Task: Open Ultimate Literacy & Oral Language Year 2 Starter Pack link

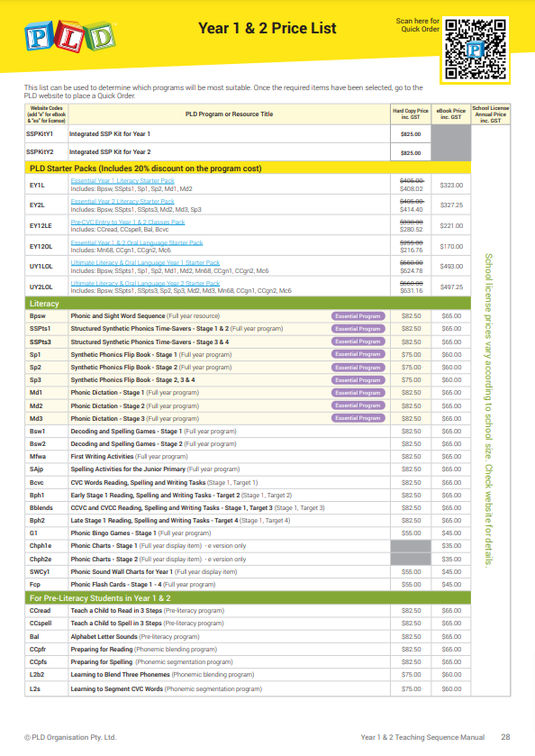Action: 145,284
